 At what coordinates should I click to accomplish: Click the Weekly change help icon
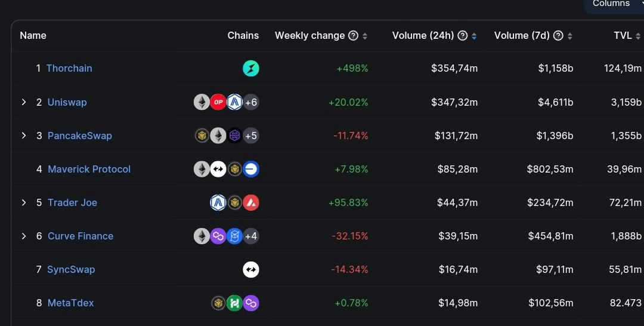point(353,36)
